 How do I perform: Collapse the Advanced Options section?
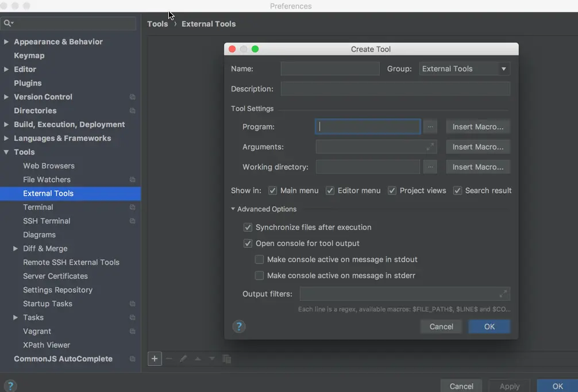coord(264,209)
